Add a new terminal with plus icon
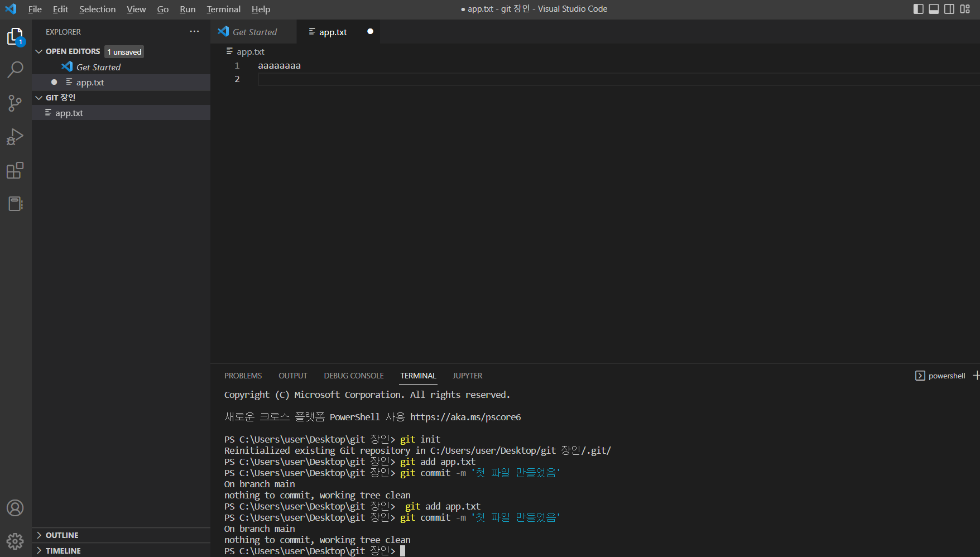980x557 pixels. tap(976, 376)
